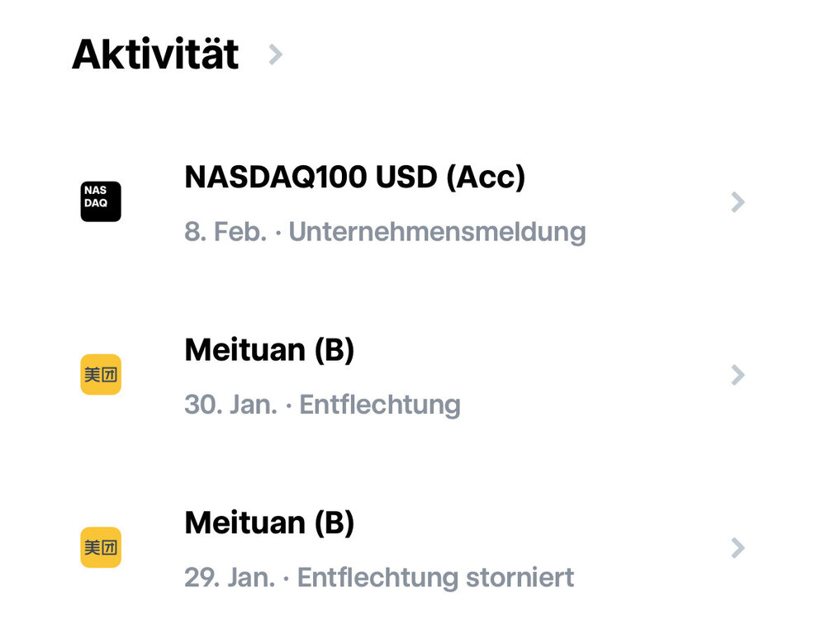Click Meituan logo icon on 29. Jan. entry
This screenshot has height=644, width=826.
(x=101, y=547)
